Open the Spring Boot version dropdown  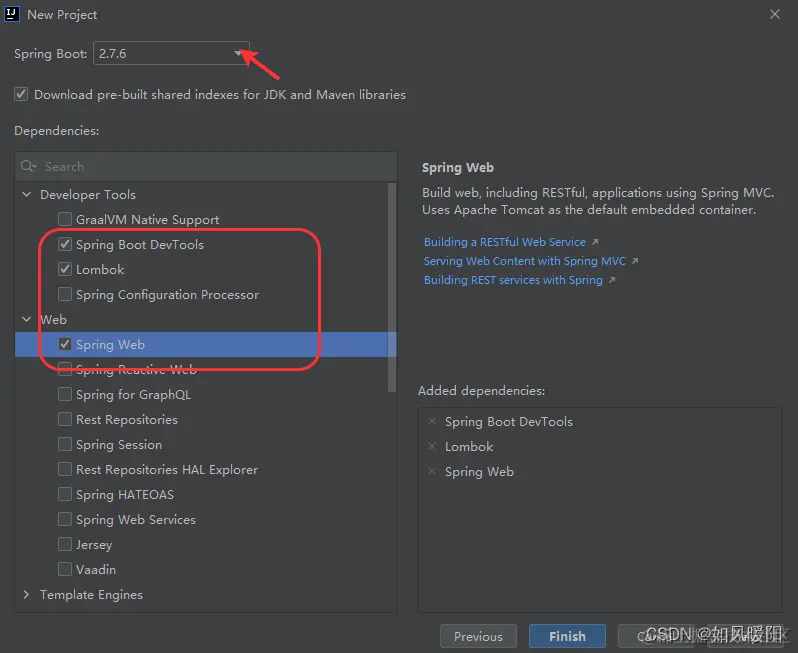click(171, 53)
